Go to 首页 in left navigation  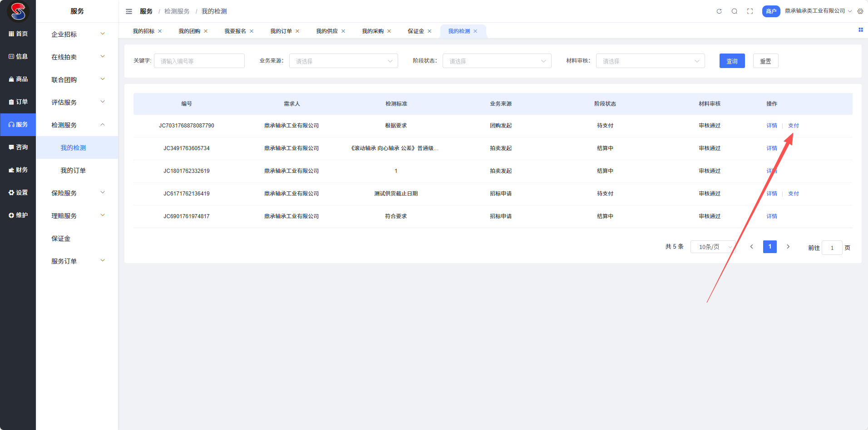click(18, 34)
